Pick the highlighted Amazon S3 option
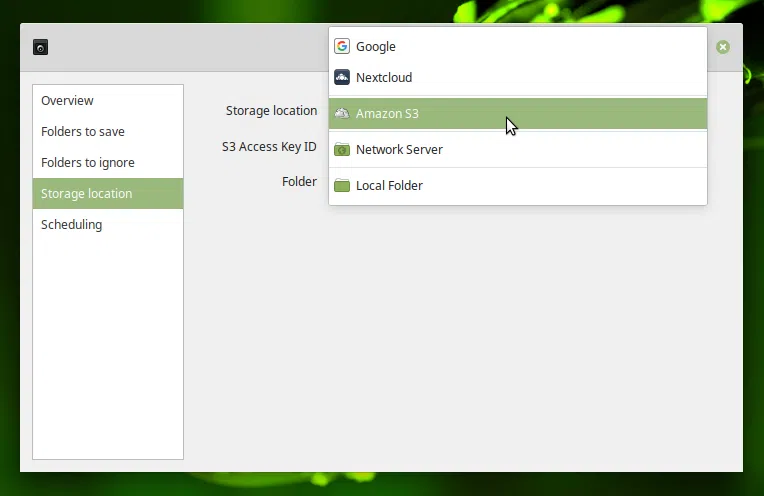764x496 pixels. (388, 113)
